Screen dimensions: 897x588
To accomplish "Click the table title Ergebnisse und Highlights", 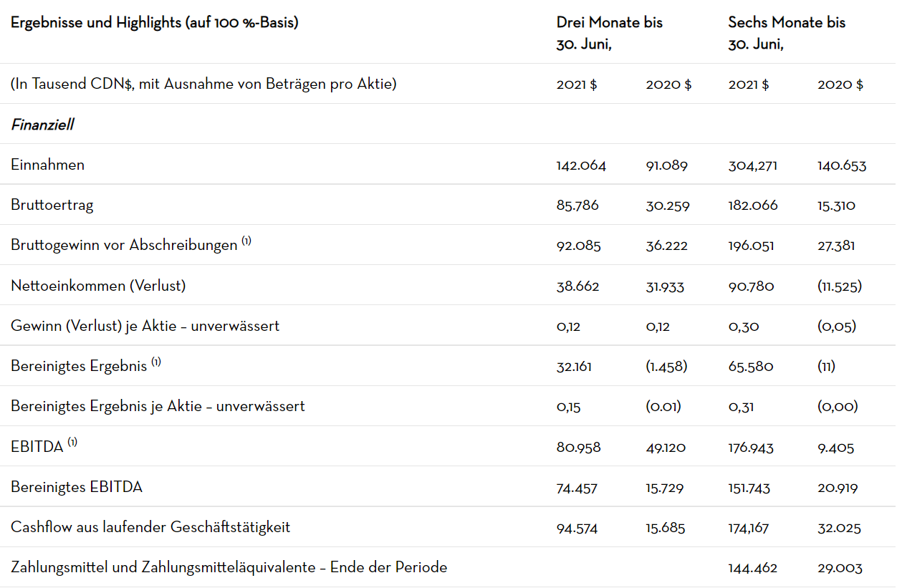I will [x=154, y=22].
